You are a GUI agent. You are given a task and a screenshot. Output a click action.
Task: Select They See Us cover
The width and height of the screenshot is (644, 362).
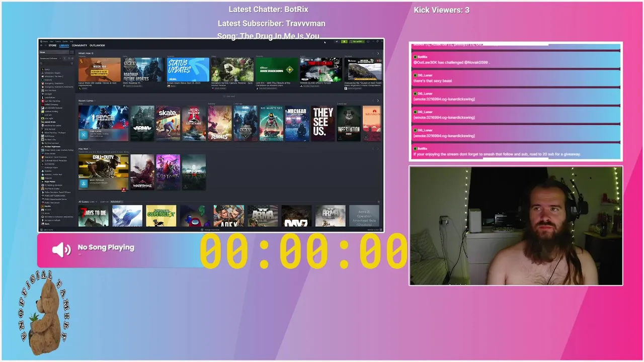(x=323, y=123)
